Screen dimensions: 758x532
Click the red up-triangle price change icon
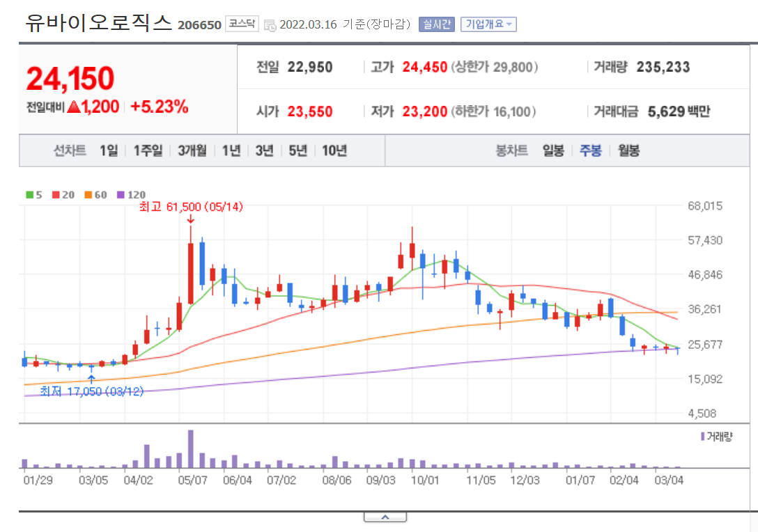74,107
